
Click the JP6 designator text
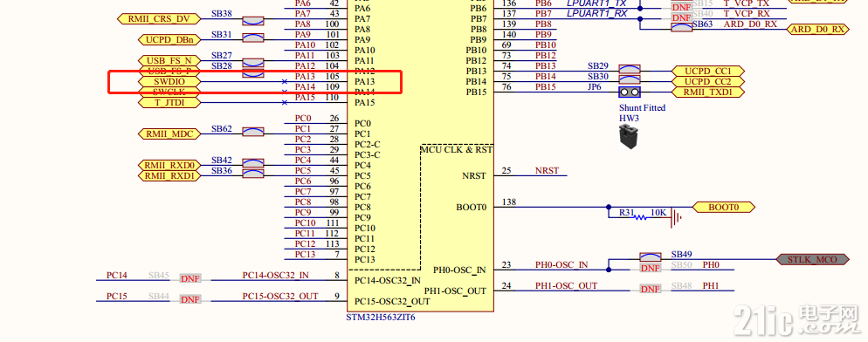click(x=596, y=87)
